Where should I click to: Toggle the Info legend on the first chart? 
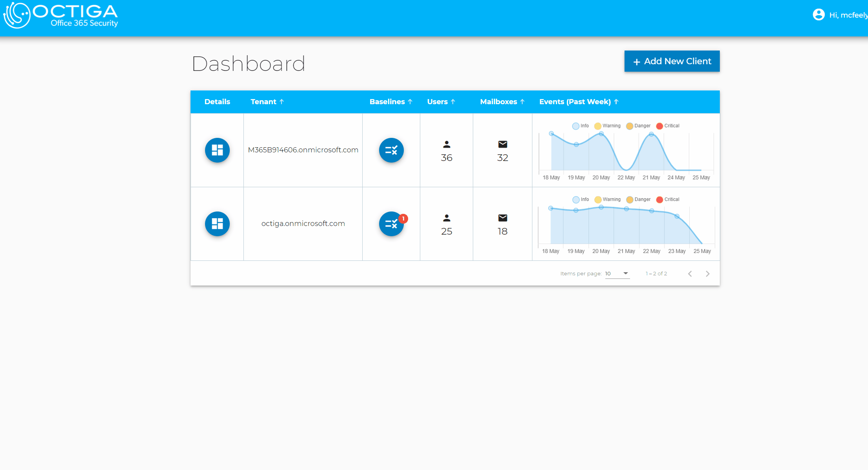(575, 126)
